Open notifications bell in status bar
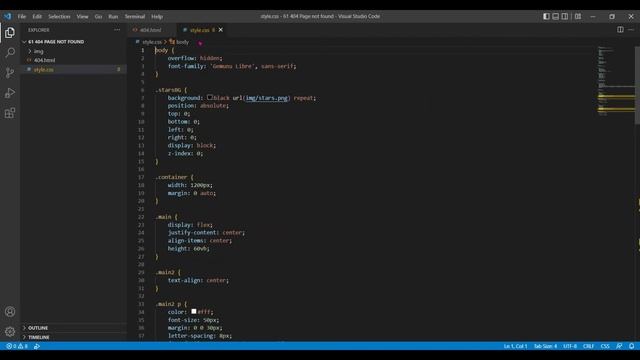Screen dimensions: 640x360 [x=631, y=346]
